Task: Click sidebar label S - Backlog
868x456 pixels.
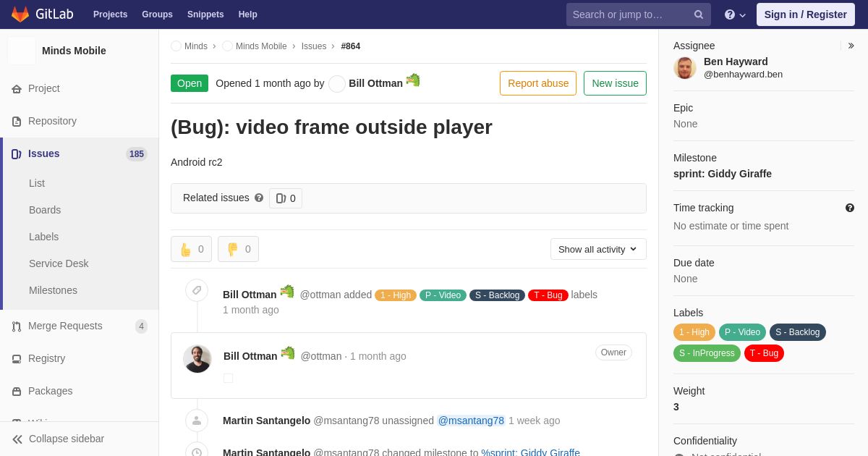Action: (798, 332)
